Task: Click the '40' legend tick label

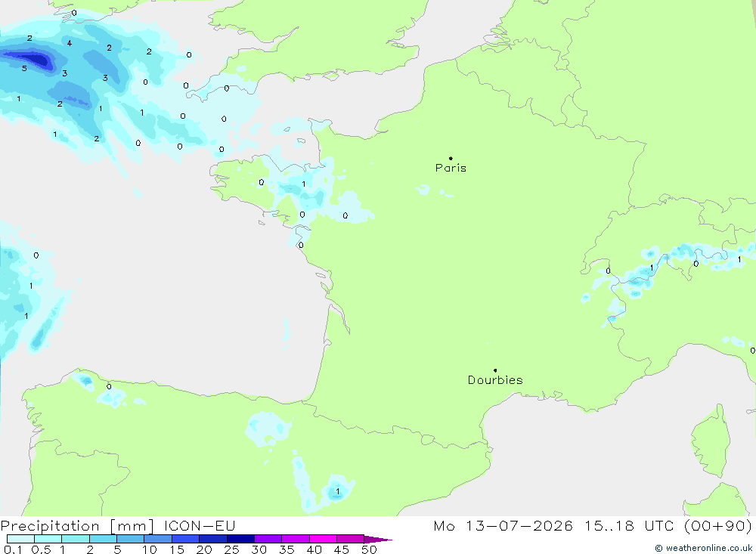Action: [314, 549]
